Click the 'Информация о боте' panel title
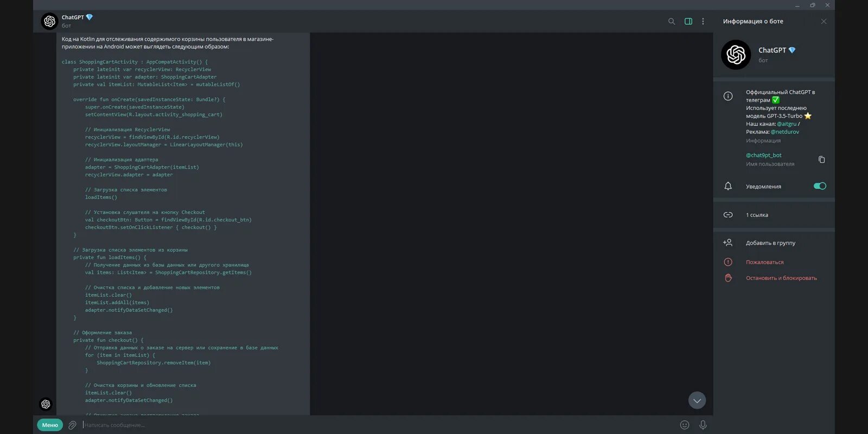The width and height of the screenshot is (868, 434). (753, 21)
